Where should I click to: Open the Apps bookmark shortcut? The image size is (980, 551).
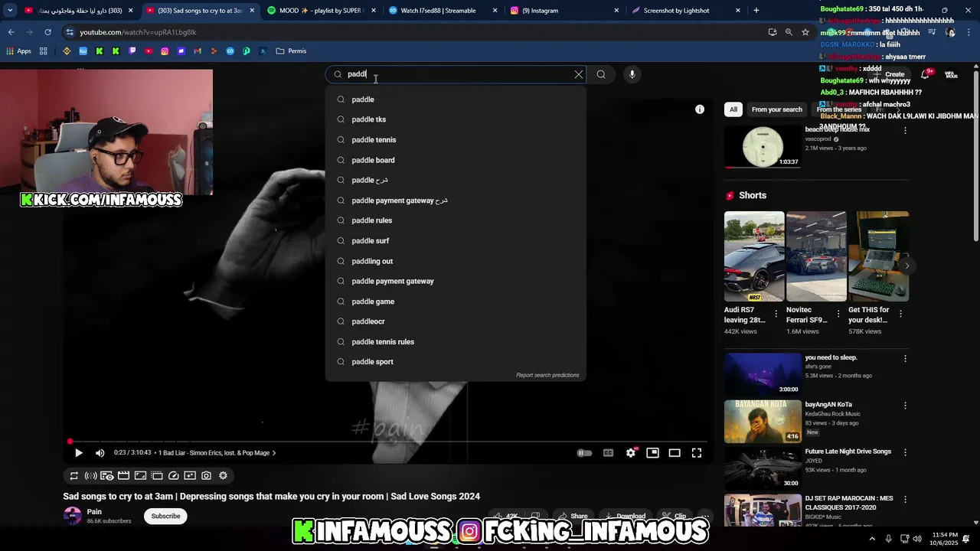(x=19, y=51)
